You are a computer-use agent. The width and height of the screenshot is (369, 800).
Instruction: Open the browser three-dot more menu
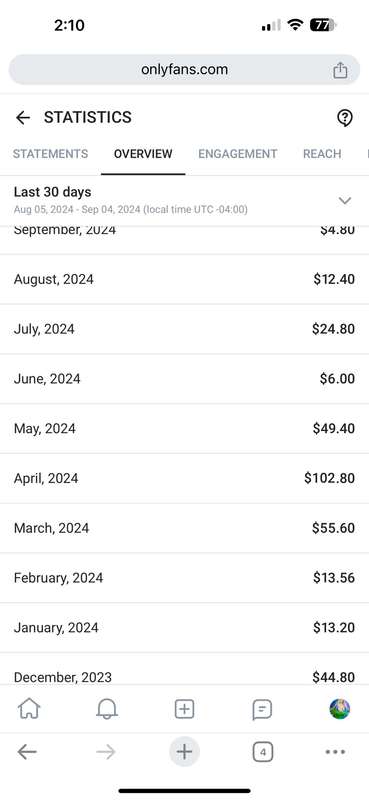(335, 752)
